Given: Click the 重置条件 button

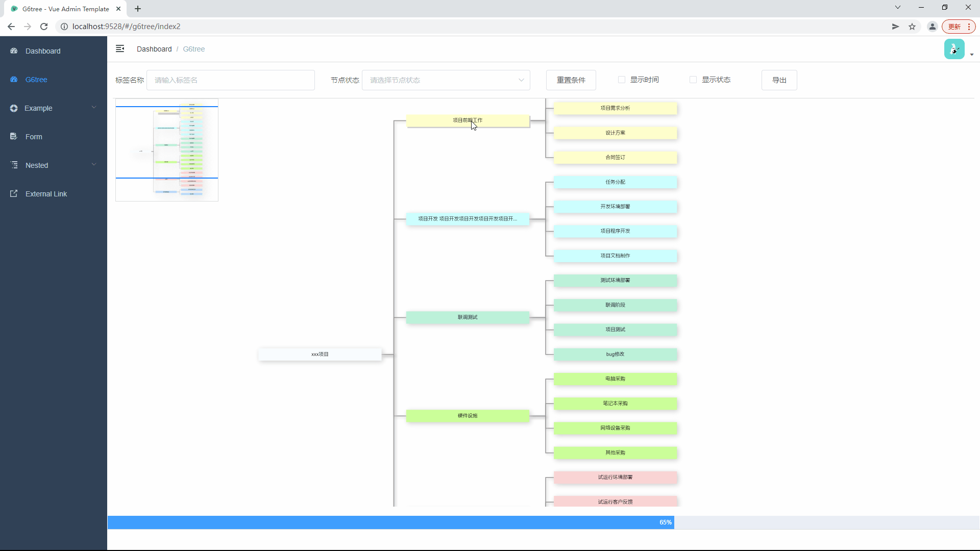Looking at the screenshot, I should click(x=572, y=80).
